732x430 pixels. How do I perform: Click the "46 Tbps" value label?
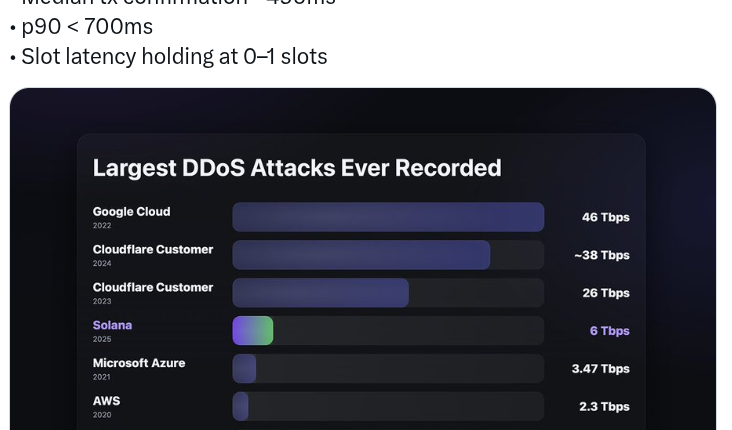[x=605, y=217]
